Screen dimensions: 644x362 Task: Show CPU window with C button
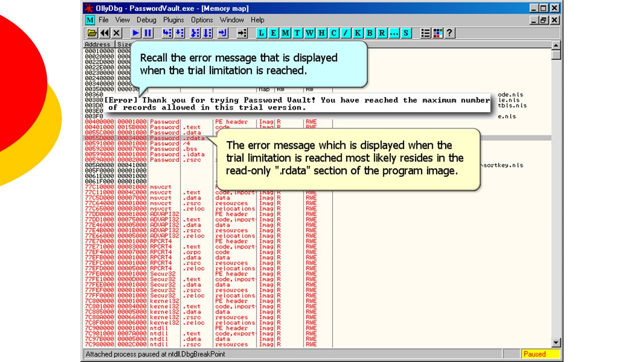334,33
